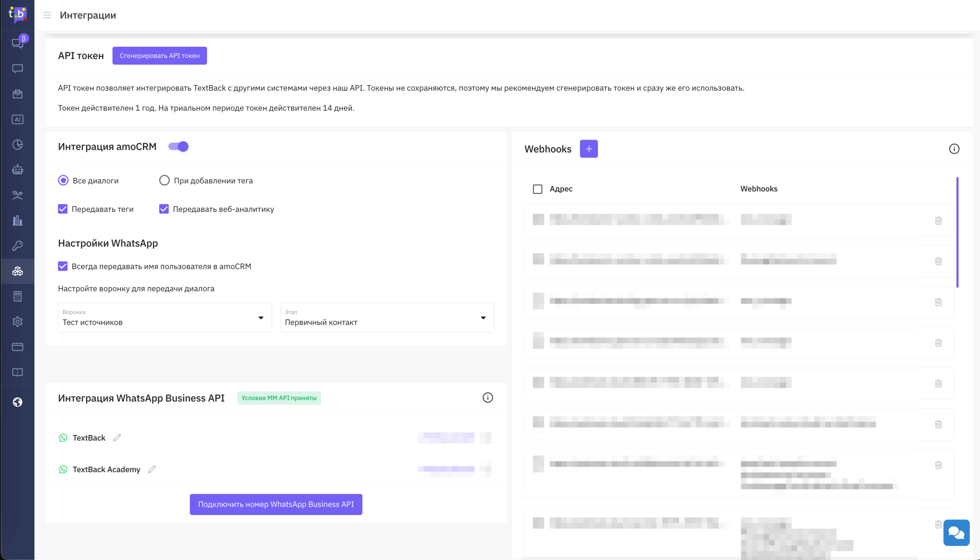Delete the first webhook with trash icon
980x560 pixels.
coord(938,220)
